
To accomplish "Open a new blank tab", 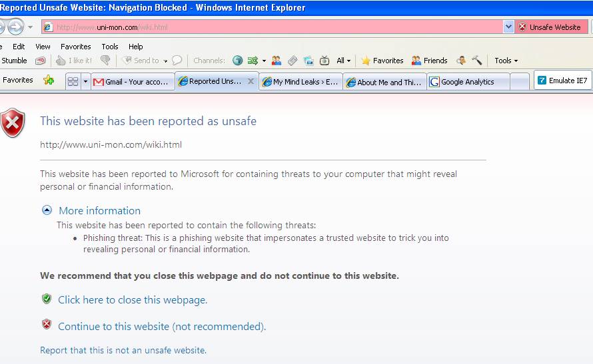I will pos(520,82).
